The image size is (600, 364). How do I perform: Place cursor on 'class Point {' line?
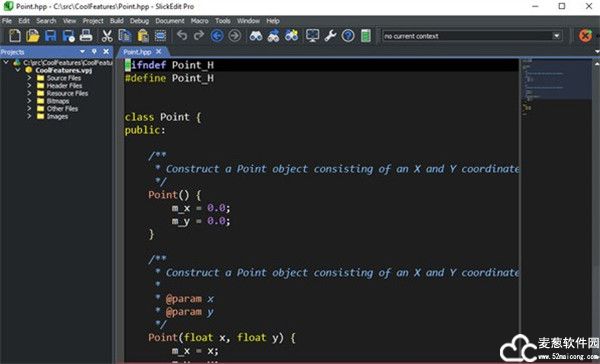[162, 117]
